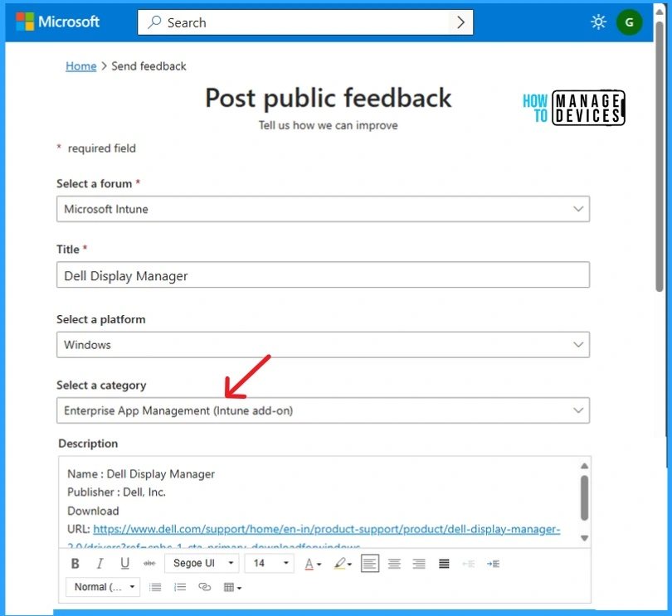
Task: Click 'Name : Dell Display Manager' line
Action: click(x=141, y=474)
